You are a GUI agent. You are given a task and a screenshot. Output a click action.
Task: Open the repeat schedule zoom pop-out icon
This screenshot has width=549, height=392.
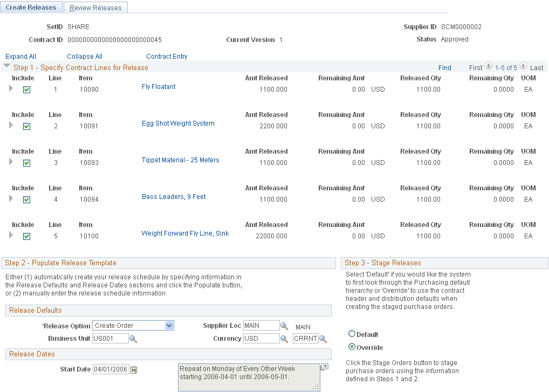(x=324, y=367)
